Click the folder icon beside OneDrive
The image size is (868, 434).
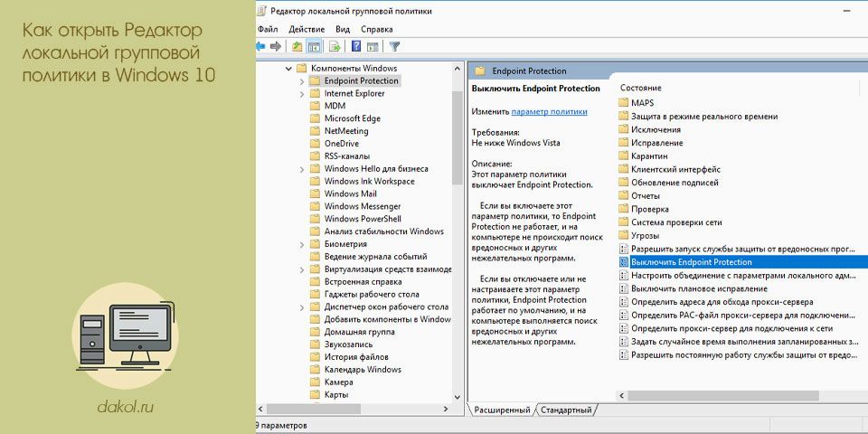click(315, 144)
